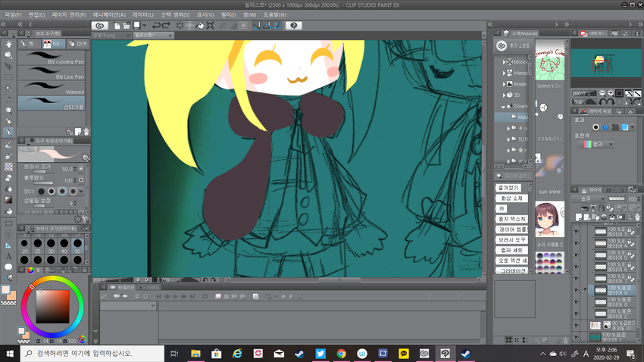The width and height of the screenshot is (644, 362).
Task: Toggle Lock layer padlock icon
Action: tap(602, 208)
